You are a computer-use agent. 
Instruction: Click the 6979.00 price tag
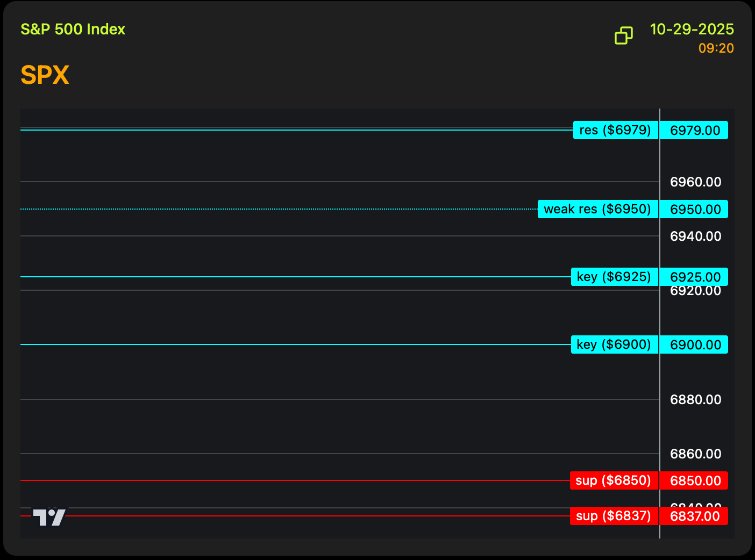click(694, 130)
